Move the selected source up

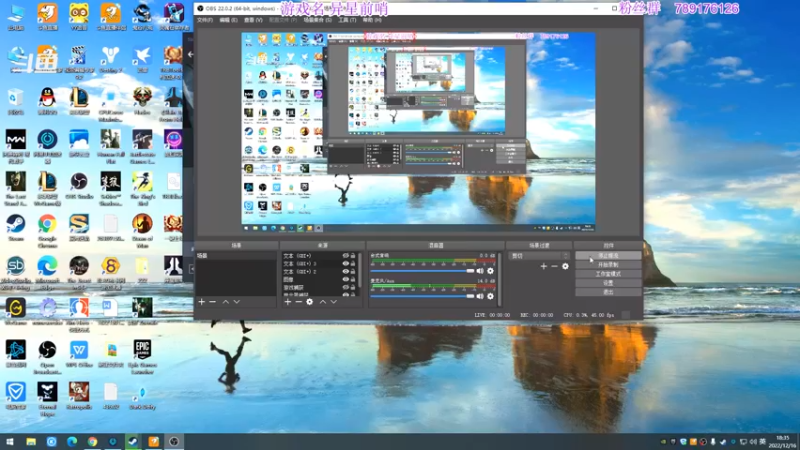pos(322,302)
